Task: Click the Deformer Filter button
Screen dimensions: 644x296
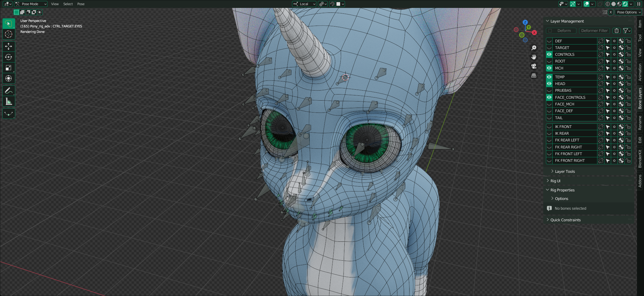Action: coord(594,31)
